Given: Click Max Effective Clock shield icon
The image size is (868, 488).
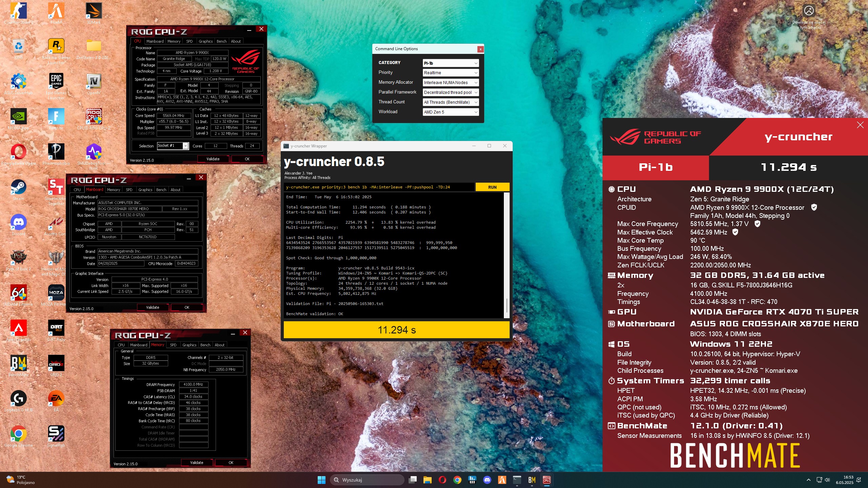Looking at the screenshot, I should click(x=735, y=232).
